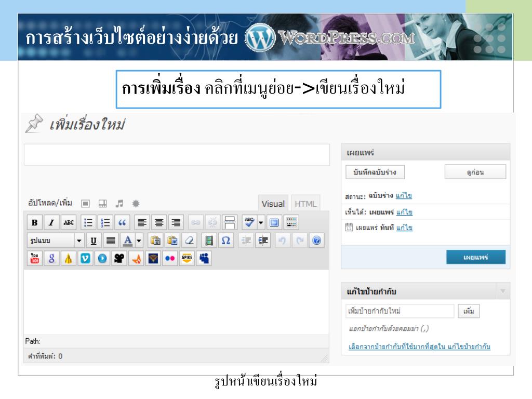Viewport: 532px width, 399px height.
Task: Grab the editor resize handle corner
Action: [325, 358]
